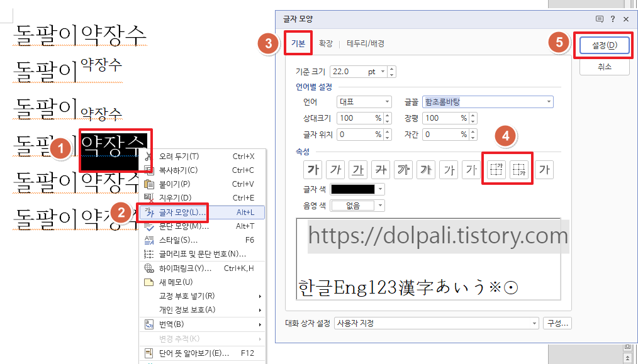The height and width of the screenshot is (364, 638).
Task: Toggle bold 가 attribute button
Action: point(313,170)
